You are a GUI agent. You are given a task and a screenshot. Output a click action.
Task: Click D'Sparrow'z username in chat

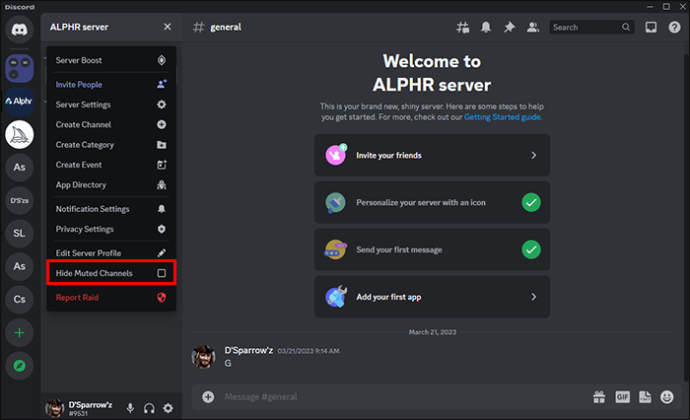(x=249, y=350)
